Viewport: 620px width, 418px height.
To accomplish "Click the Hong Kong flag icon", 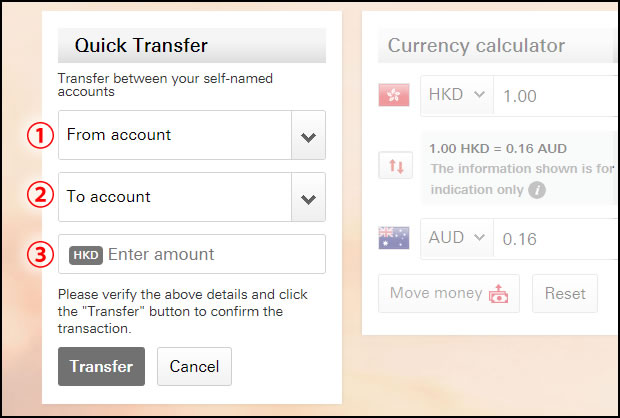I will pos(394,95).
